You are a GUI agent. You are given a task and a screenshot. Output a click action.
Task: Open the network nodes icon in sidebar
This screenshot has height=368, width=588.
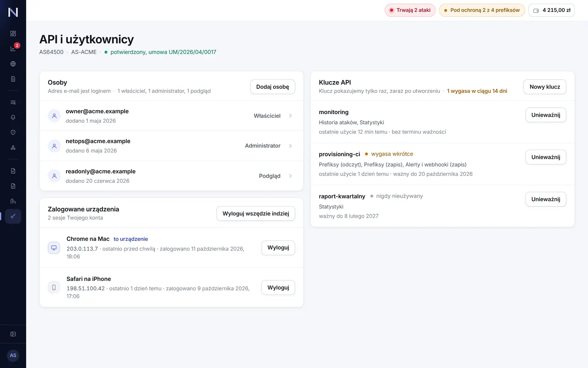[x=13, y=148]
